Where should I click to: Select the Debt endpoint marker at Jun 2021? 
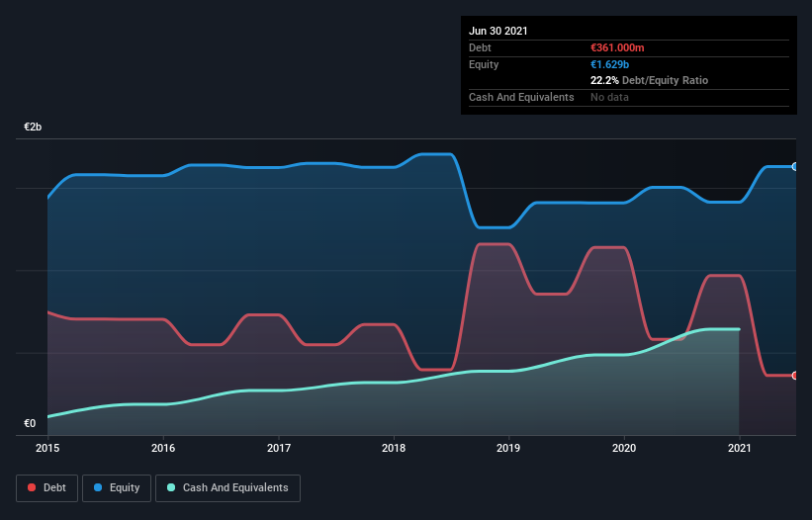[x=795, y=376]
